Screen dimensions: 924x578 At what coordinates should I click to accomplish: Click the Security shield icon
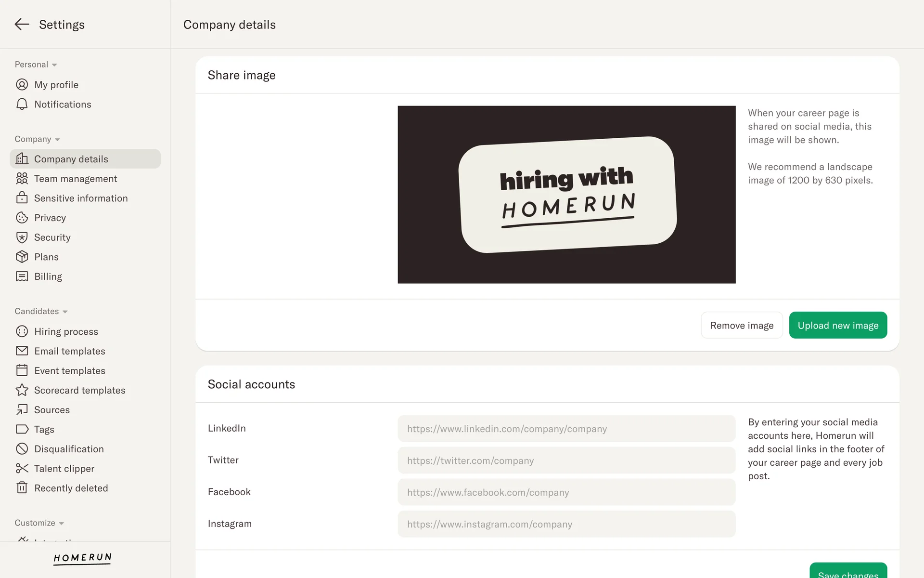tap(22, 237)
